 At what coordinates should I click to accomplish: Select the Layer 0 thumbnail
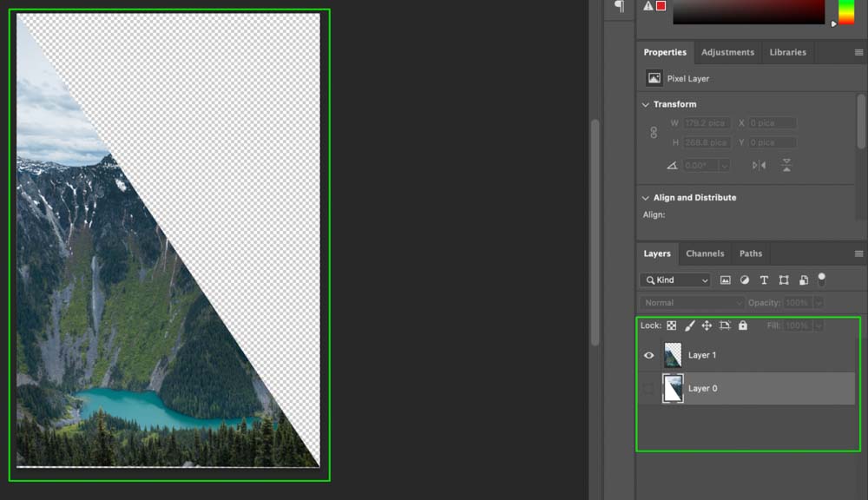(x=673, y=388)
